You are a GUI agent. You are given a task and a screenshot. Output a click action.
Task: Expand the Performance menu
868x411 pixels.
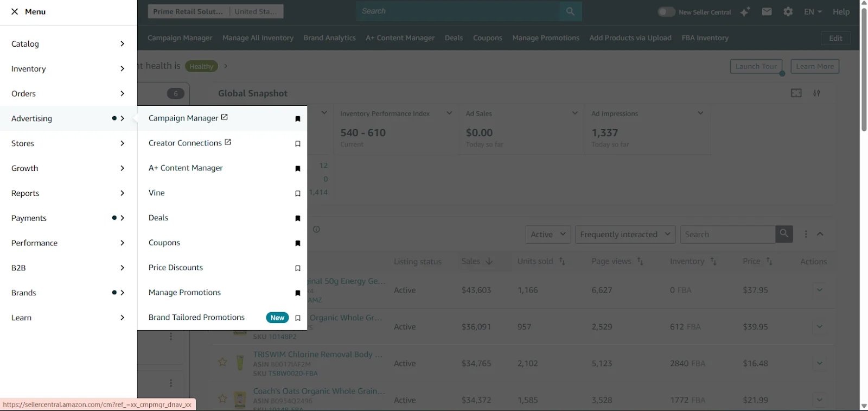click(68, 243)
